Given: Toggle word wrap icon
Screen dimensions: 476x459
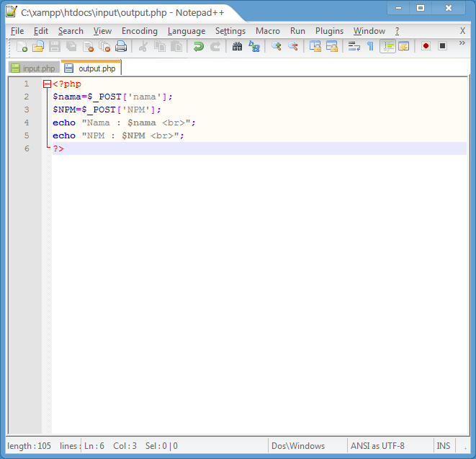Looking at the screenshot, I should coord(354,47).
